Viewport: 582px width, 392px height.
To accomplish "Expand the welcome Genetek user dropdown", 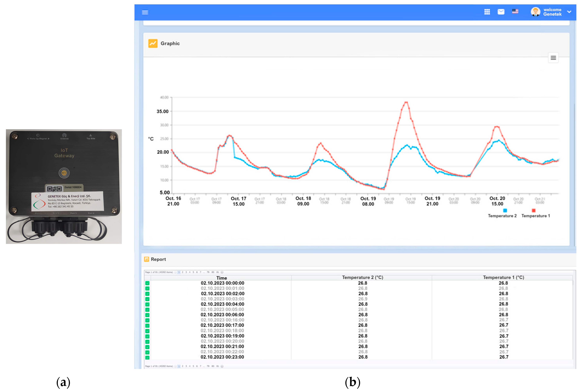I will click(569, 12).
